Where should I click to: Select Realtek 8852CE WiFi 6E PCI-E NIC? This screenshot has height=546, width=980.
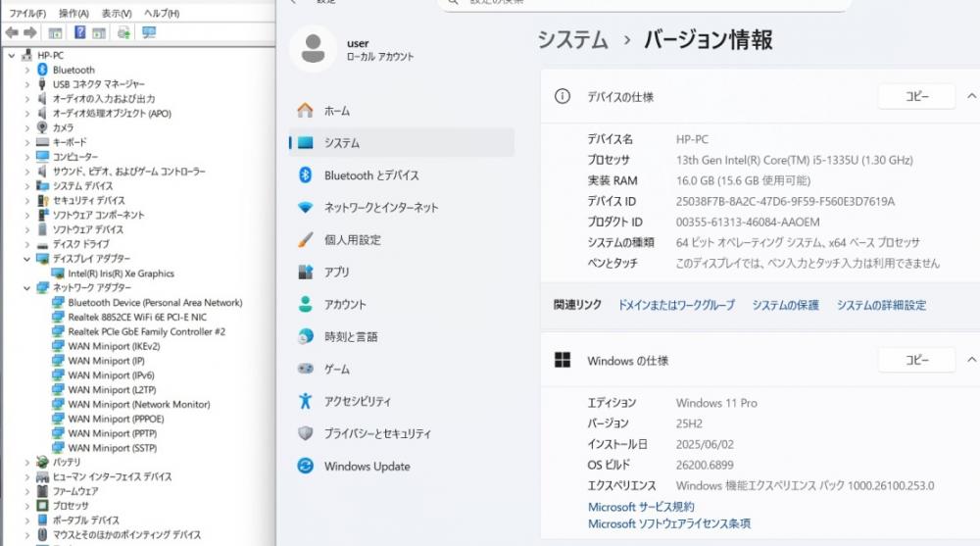(137, 317)
